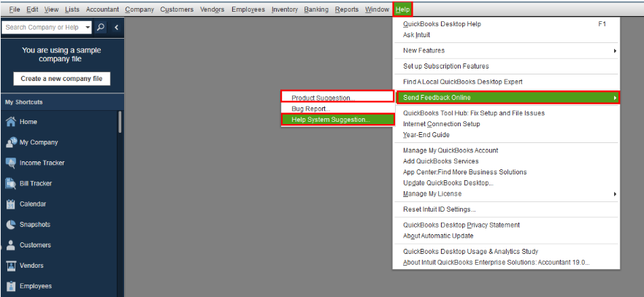Screen dimensions: 644x297
Task: Open Bill Tracker shortcut icon
Action: [11, 183]
